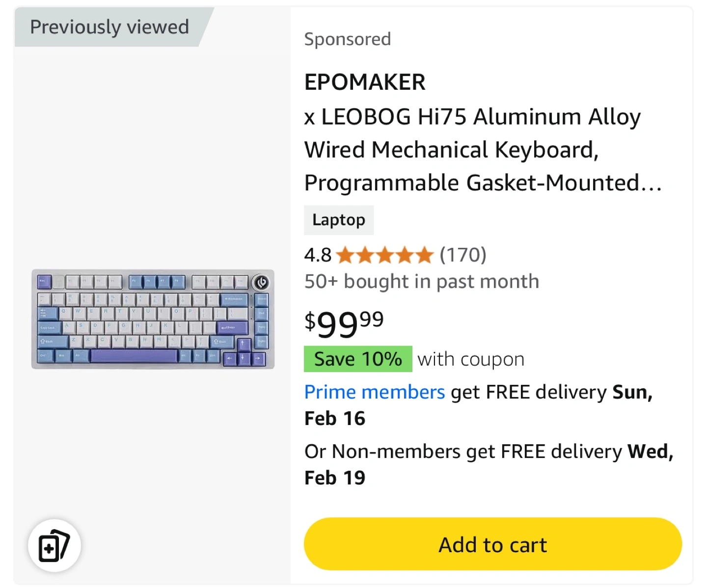This screenshot has height=588, width=707.
Task: Click the Sun, Feb 16 delivery date
Action: coord(479,405)
